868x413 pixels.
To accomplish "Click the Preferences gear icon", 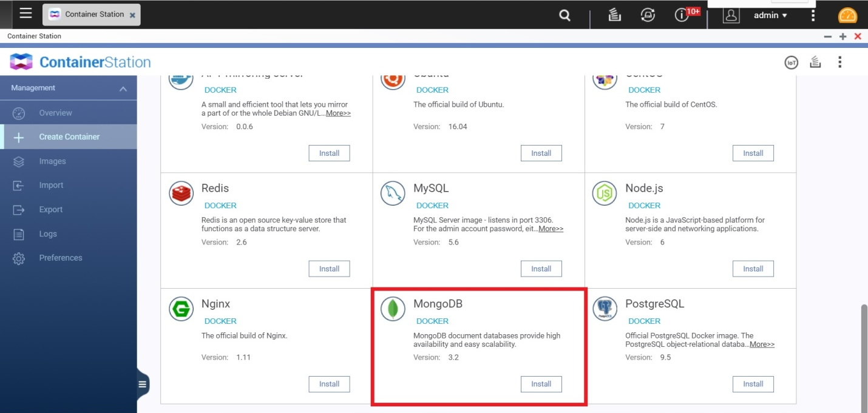I will pyautogui.click(x=19, y=259).
